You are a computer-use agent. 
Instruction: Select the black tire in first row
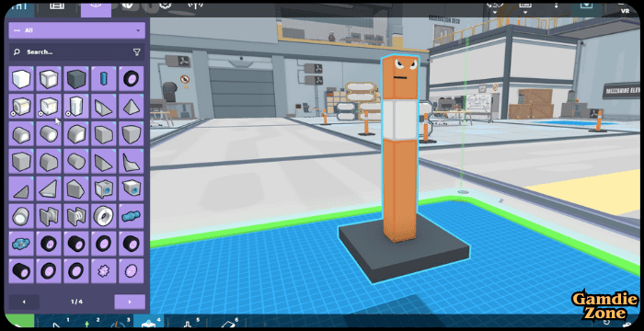pos(131,78)
